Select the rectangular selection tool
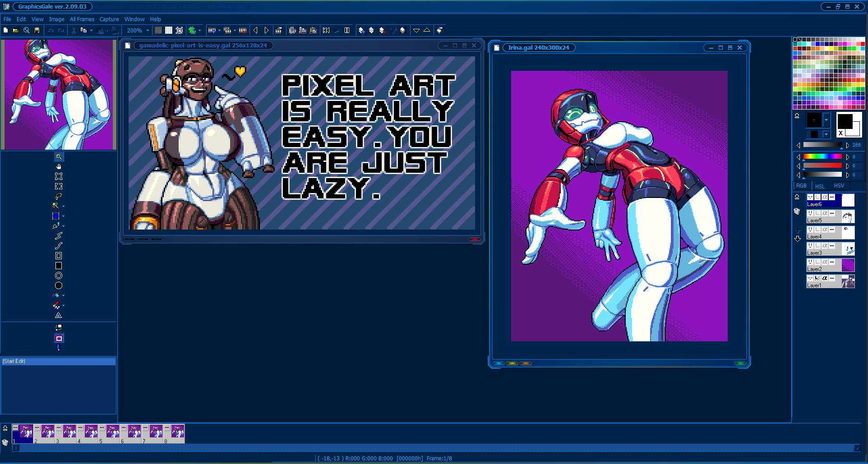Screen dimensions: 868x464 point(59,176)
